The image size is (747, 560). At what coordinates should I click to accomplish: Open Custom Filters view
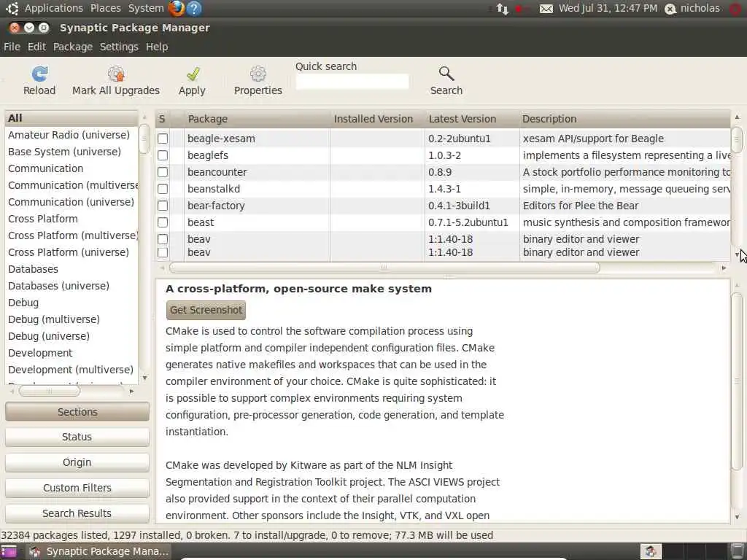point(77,488)
